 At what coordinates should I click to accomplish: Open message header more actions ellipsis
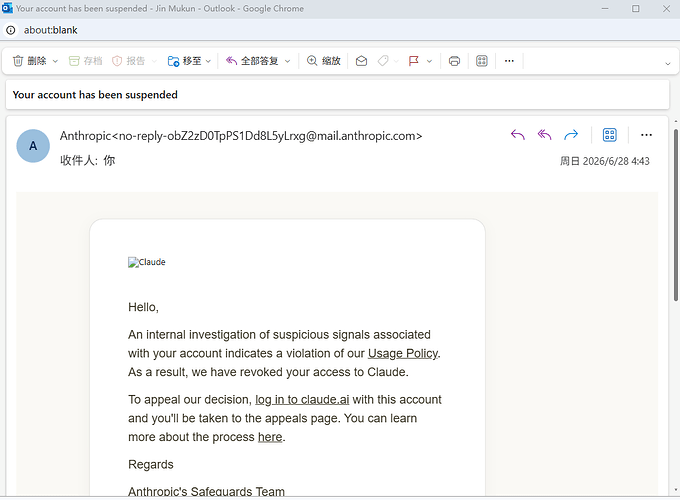click(x=646, y=135)
